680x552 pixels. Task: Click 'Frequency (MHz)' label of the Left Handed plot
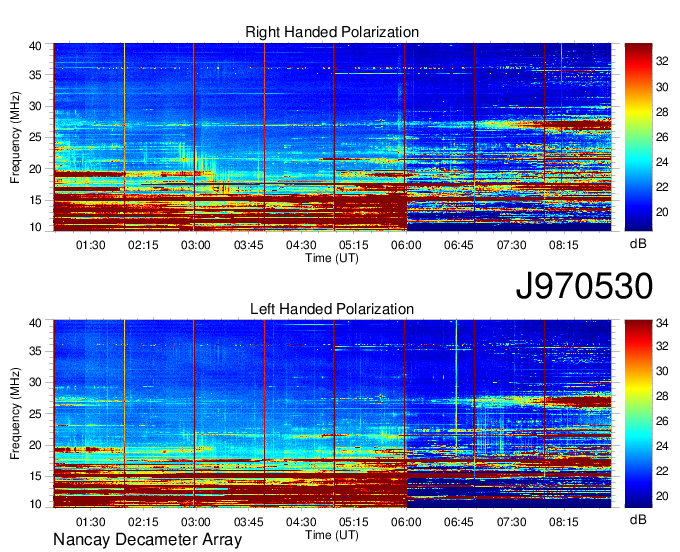15,414
